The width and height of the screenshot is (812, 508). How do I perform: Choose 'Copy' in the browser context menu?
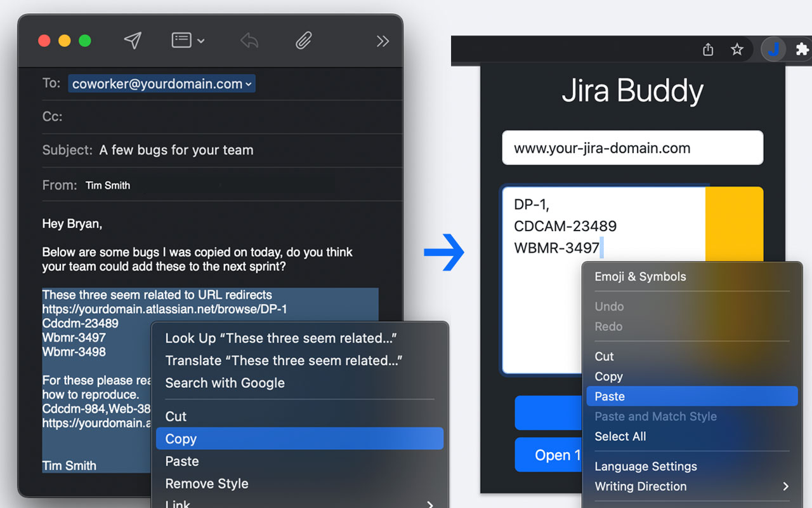[692, 377]
